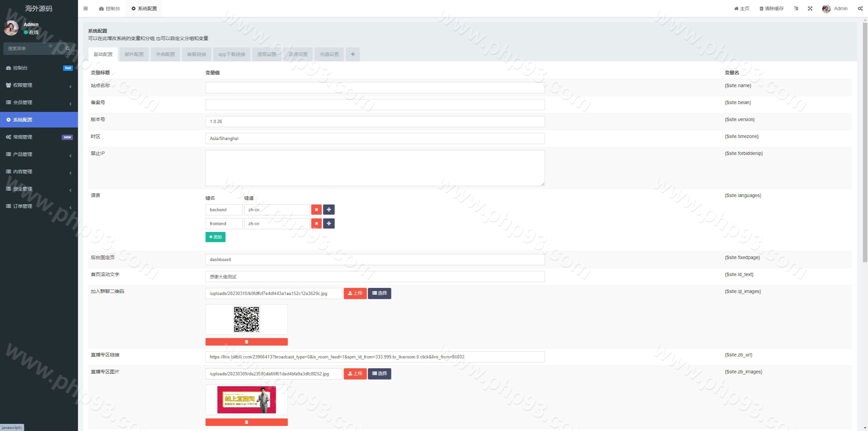
Task: Open the settings gears icon at top right
Action: click(860, 8)
